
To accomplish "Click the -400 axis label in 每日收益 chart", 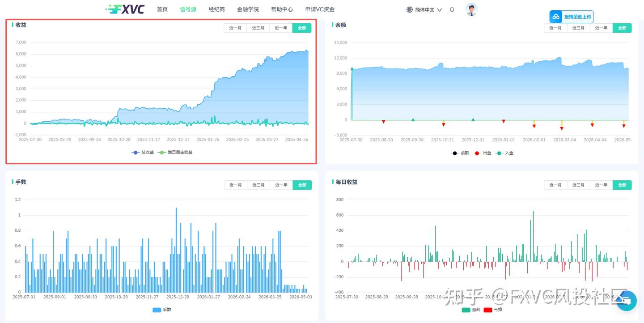I will point(339,293).
